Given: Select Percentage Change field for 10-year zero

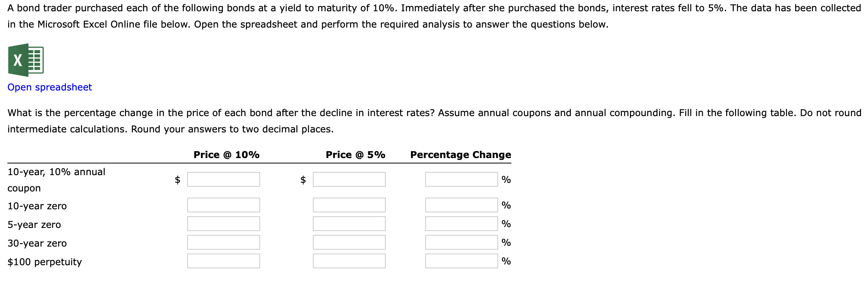Looking at the screenshot, I should coord(462,205).
